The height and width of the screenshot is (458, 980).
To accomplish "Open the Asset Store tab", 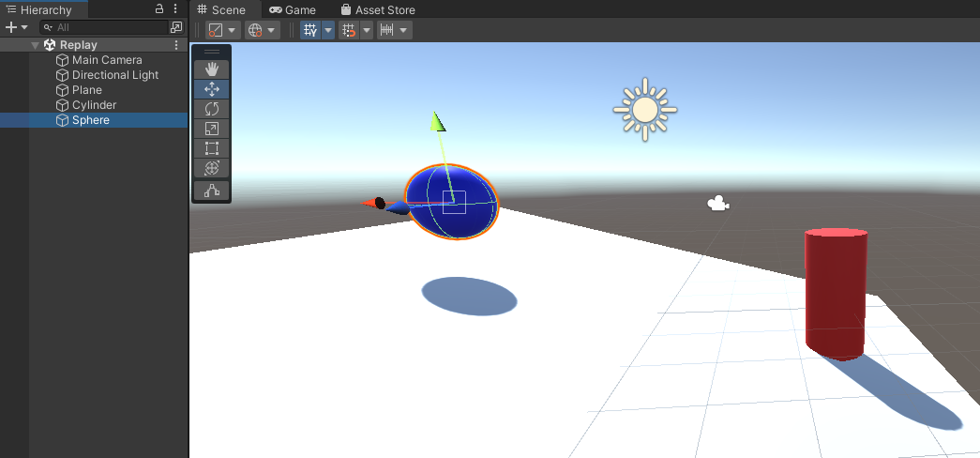I will (377, 9).
